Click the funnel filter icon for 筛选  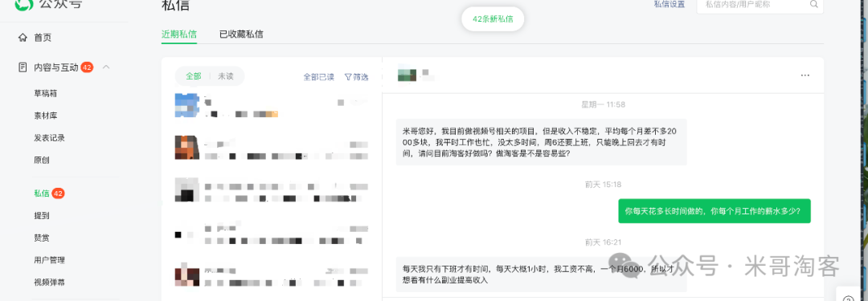pos(348,77)
